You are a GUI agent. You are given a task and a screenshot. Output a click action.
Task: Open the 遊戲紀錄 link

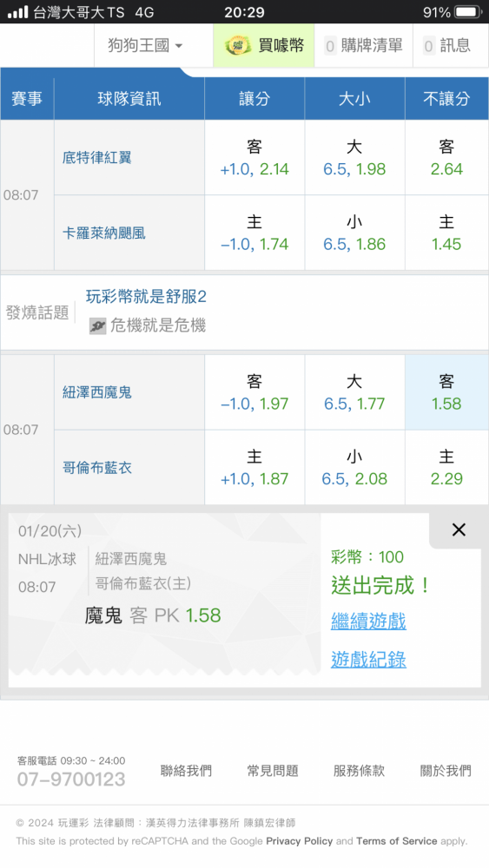[368, 660]
